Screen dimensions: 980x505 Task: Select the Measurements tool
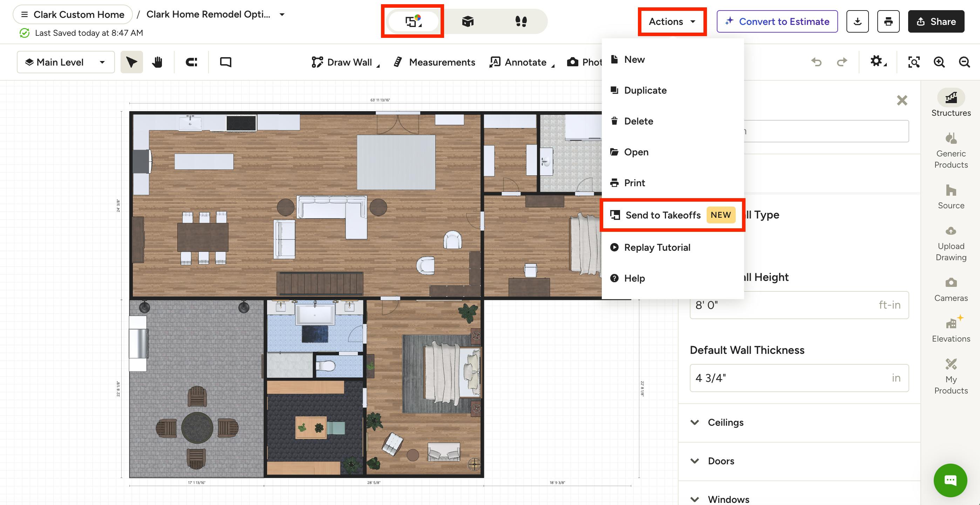click(x=434, y=62)
